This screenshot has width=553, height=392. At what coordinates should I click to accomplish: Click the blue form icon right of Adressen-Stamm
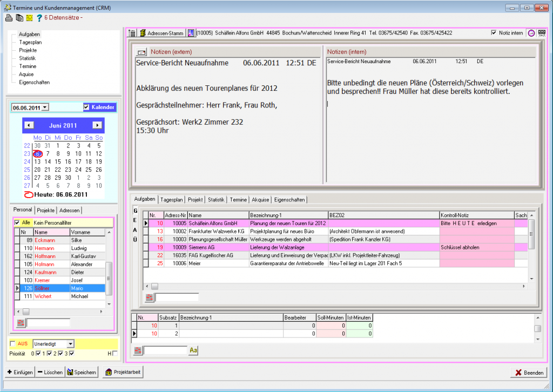[x=191, y=33]
